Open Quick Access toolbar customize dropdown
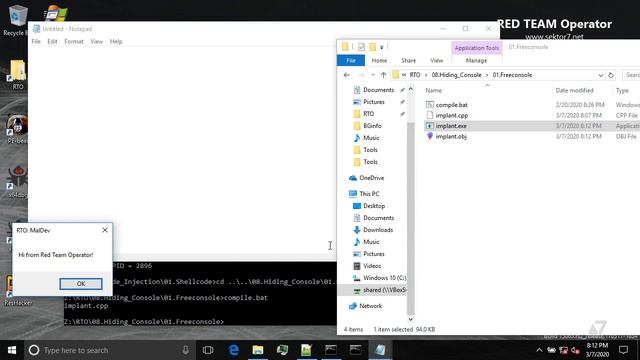The width and height of the screenshot is (640, 360). point(381,47)
